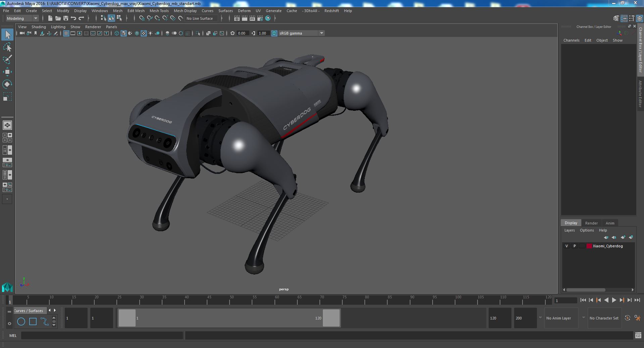644x348 pixels.
Task: Open the Redshift menu
Action: [x=332, y=11]
